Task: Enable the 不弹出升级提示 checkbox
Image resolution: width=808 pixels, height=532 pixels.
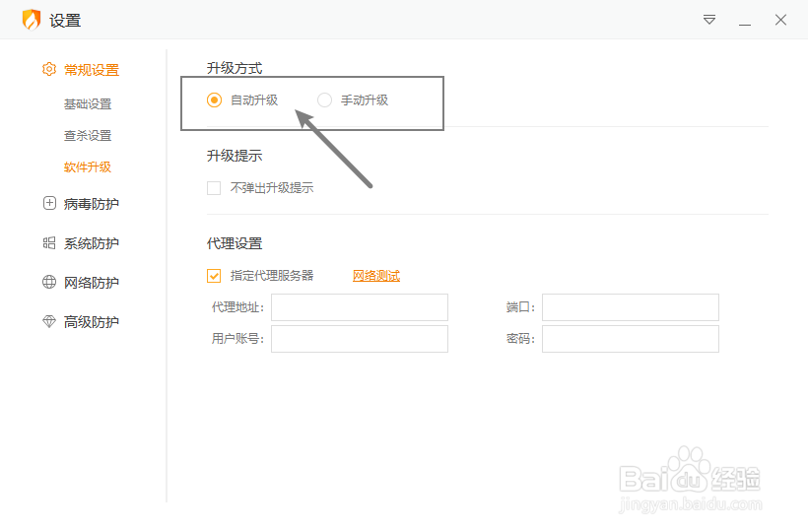Action: click(x=214, y=187)
